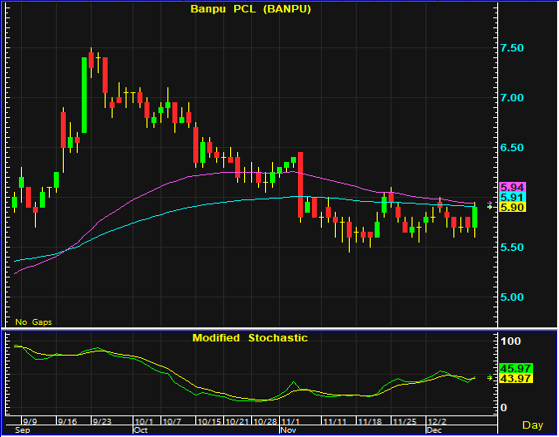Select the Dec month label on timeline
The image size is (559, 437).
point(434,430)
